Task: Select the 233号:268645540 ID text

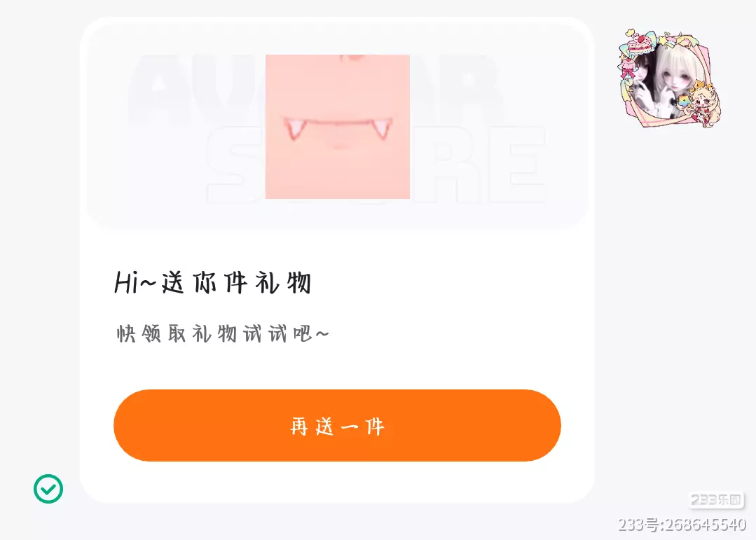Action: tap(682, 524)
